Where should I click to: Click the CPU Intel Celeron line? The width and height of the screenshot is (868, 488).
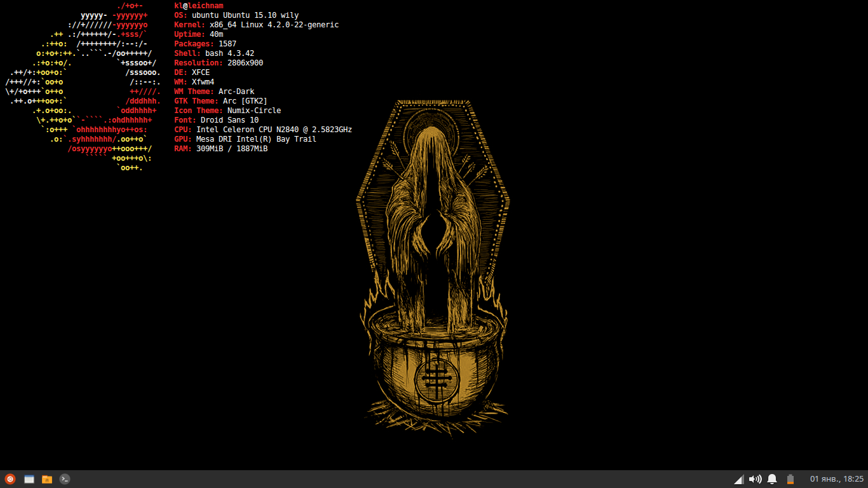[263, 130]
